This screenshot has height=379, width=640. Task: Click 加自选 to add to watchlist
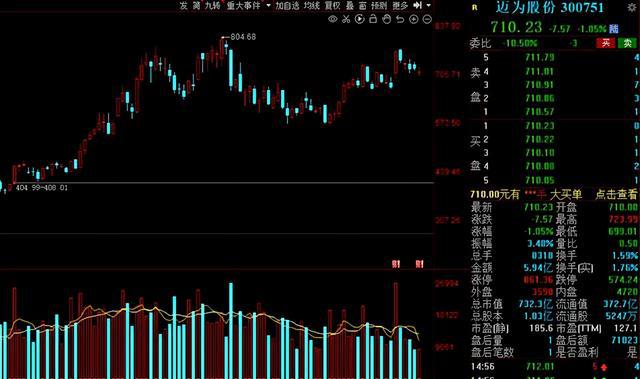287,5
